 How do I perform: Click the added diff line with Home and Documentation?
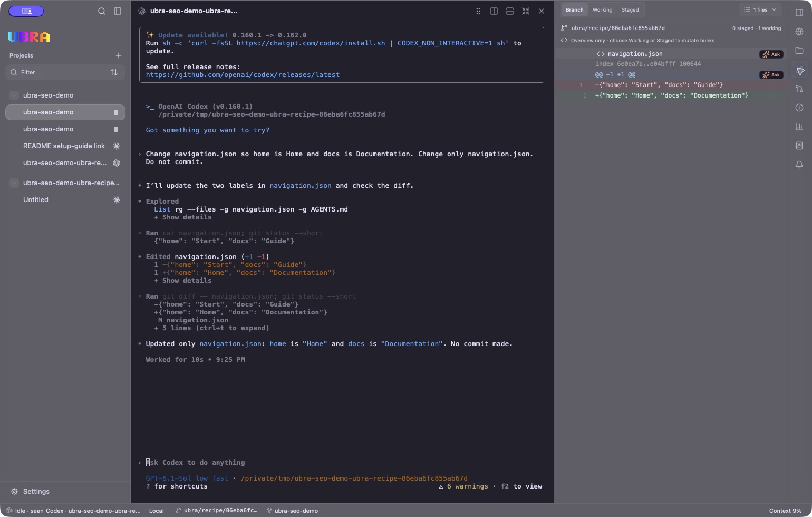[671, 95]
